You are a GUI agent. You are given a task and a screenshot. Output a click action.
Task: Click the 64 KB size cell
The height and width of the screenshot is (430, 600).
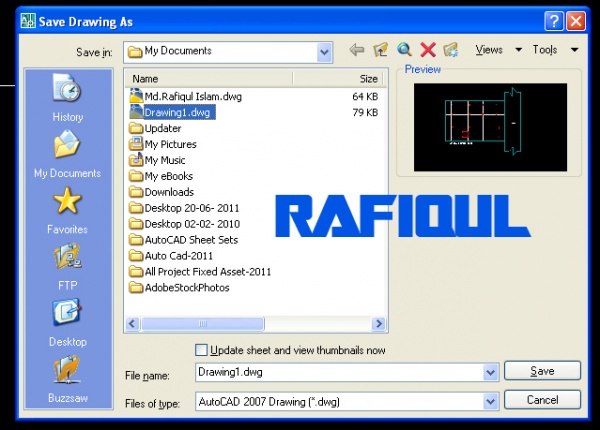pyautogui.click(x=365, y=96)
